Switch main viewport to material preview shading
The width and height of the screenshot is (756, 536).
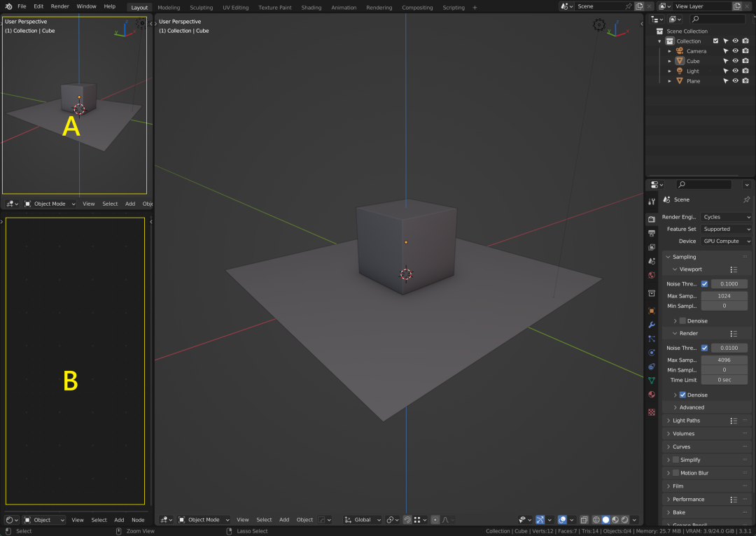615,520
